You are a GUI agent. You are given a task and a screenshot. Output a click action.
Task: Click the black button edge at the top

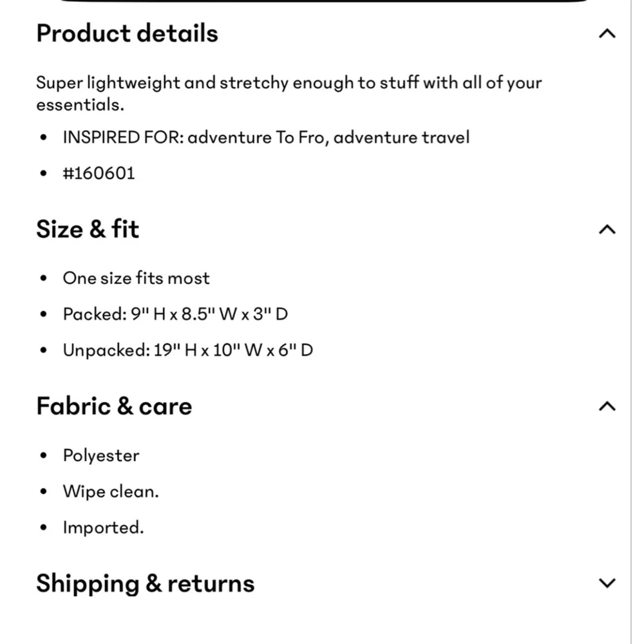324,1
